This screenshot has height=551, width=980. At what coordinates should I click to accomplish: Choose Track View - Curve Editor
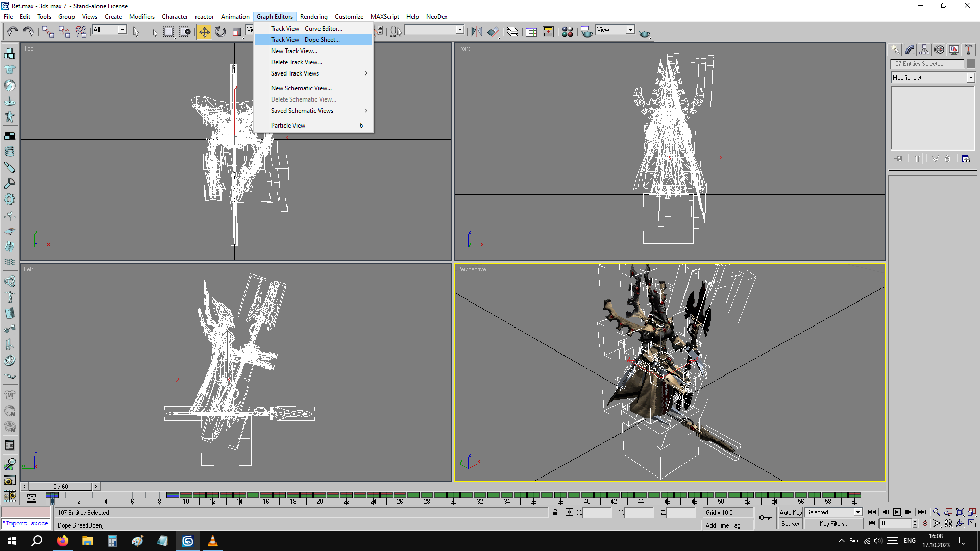[306, 29]
